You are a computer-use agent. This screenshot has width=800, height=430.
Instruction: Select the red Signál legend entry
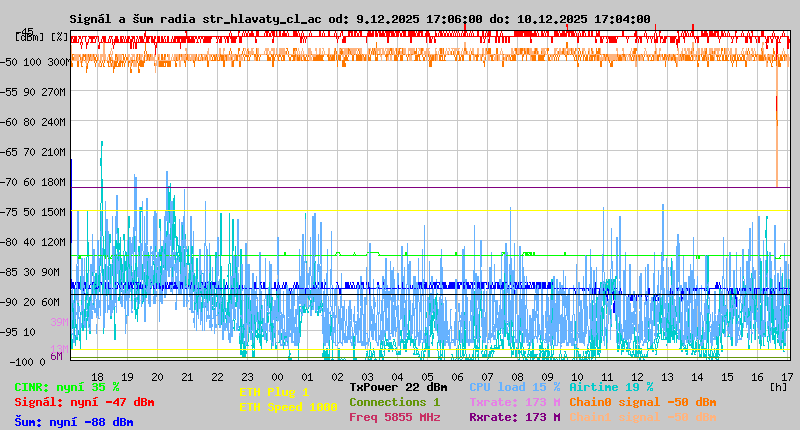point(84,403)
